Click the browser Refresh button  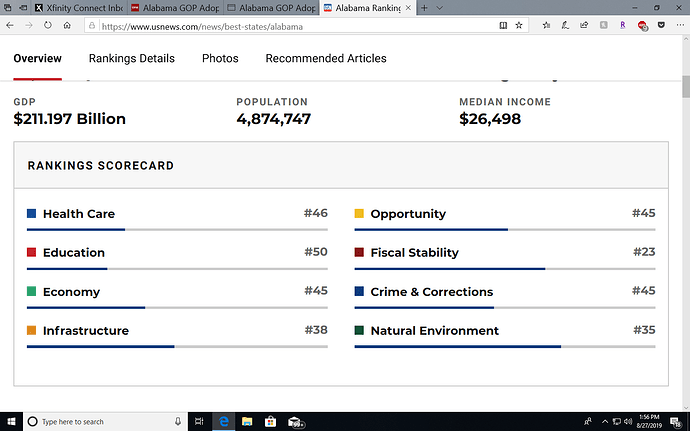click(x=49, y=25)
